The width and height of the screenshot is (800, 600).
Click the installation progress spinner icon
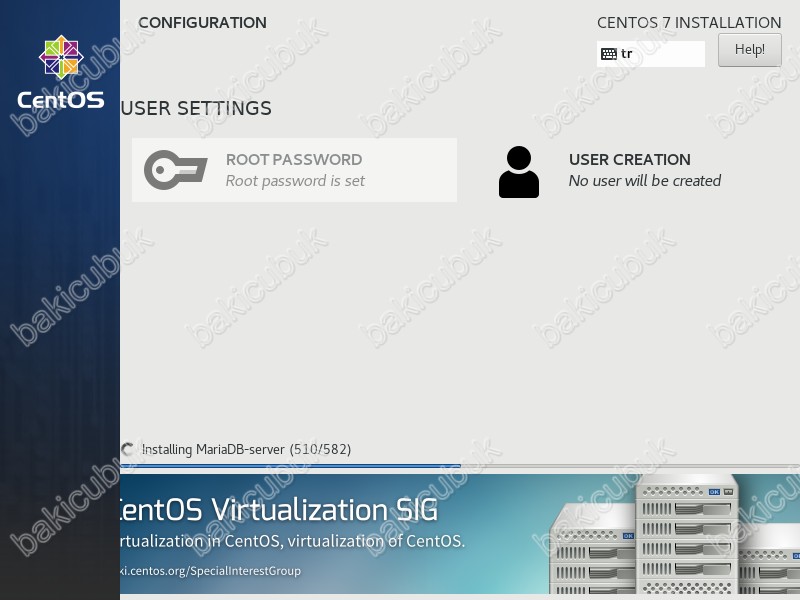tap(128, 449)
